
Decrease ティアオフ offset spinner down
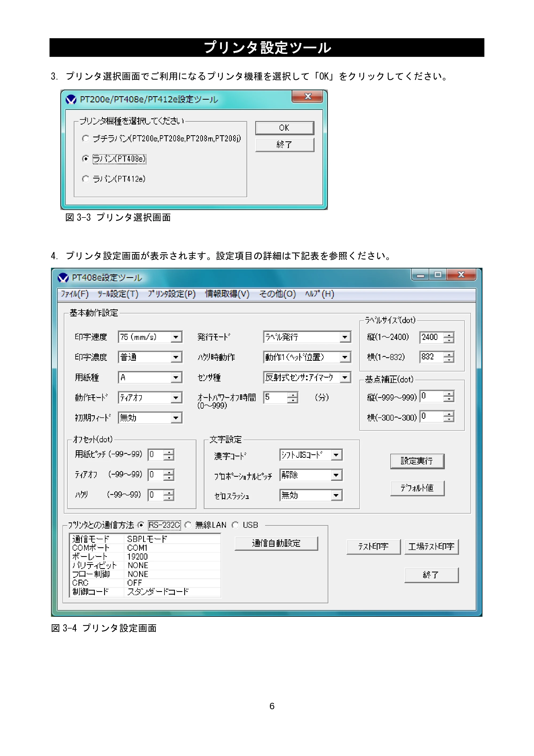[x=169, y=478]
